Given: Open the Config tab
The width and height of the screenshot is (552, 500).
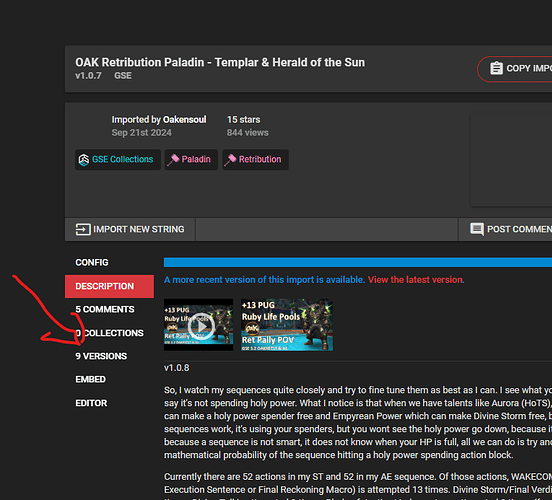Looking at the screenshot, I should pyautogui.click(x=92, y=263).
